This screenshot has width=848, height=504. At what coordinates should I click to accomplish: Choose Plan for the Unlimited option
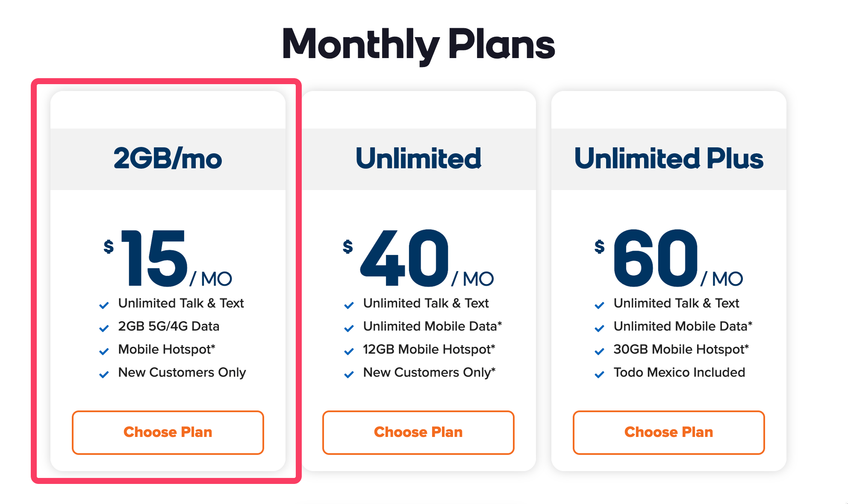(x=418, y=432)
